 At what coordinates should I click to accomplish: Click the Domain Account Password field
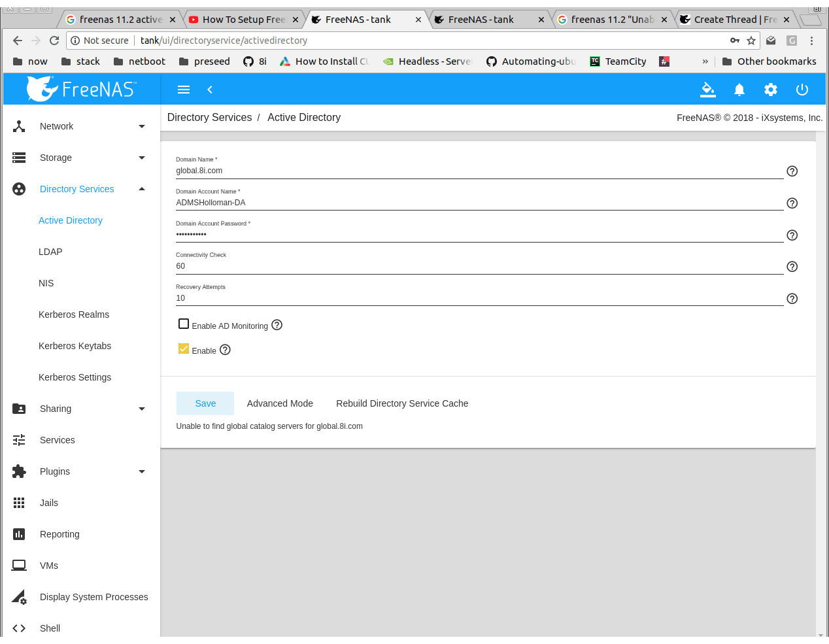pyautogui.click(x=479, y=234)
